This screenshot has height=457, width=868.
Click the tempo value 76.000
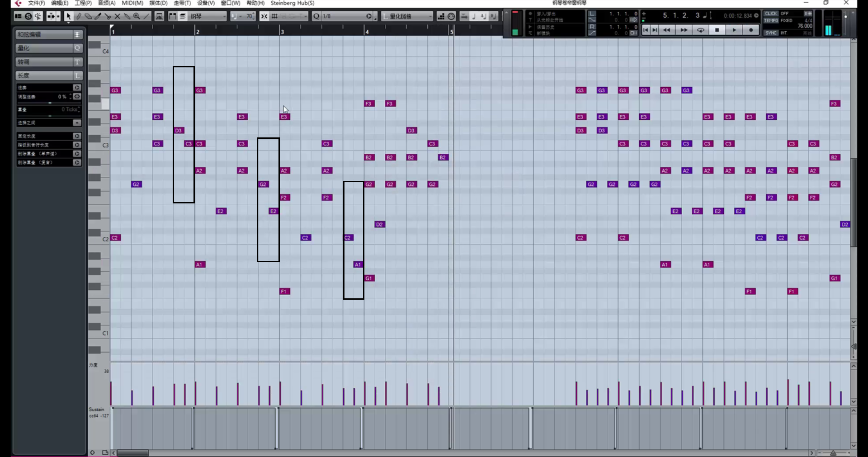pyautogui.click(x=805, y=26)
